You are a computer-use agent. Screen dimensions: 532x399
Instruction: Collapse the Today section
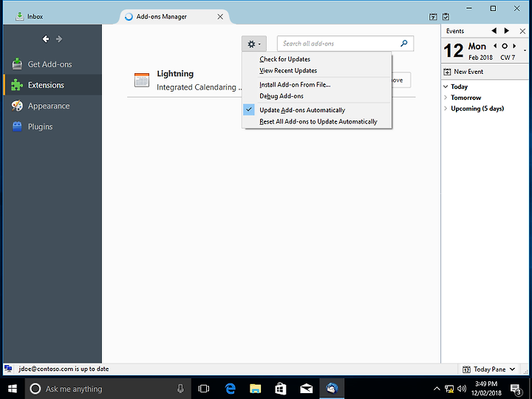click(446, 86)
